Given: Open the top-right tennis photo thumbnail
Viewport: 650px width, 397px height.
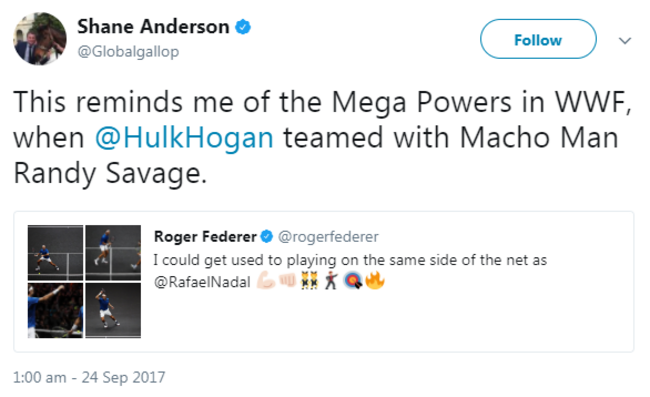Looking at the screenshot, I should click(x=113, y=253).
